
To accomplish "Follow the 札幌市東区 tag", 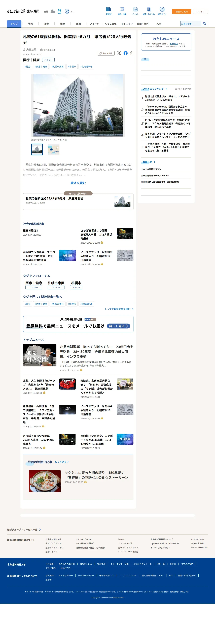I will click(56, 288).
